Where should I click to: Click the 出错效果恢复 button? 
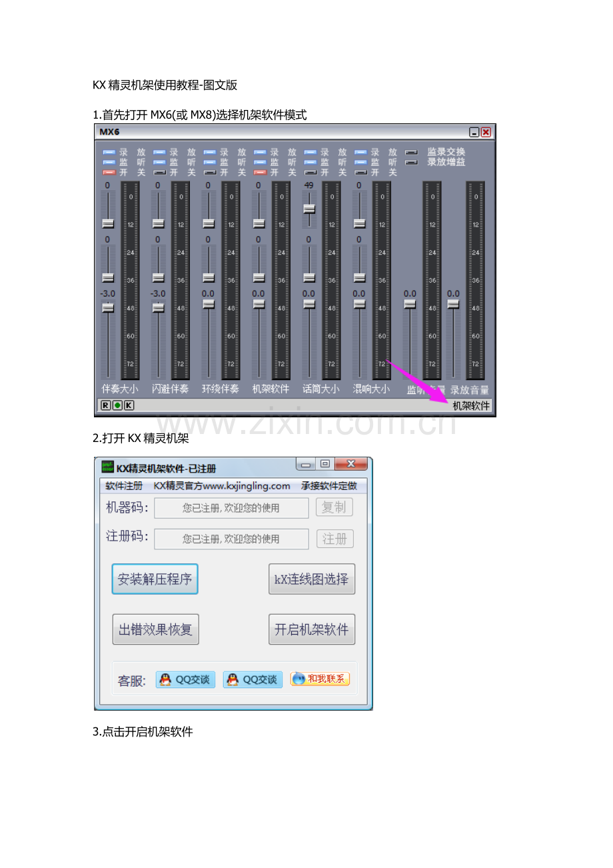155,629
